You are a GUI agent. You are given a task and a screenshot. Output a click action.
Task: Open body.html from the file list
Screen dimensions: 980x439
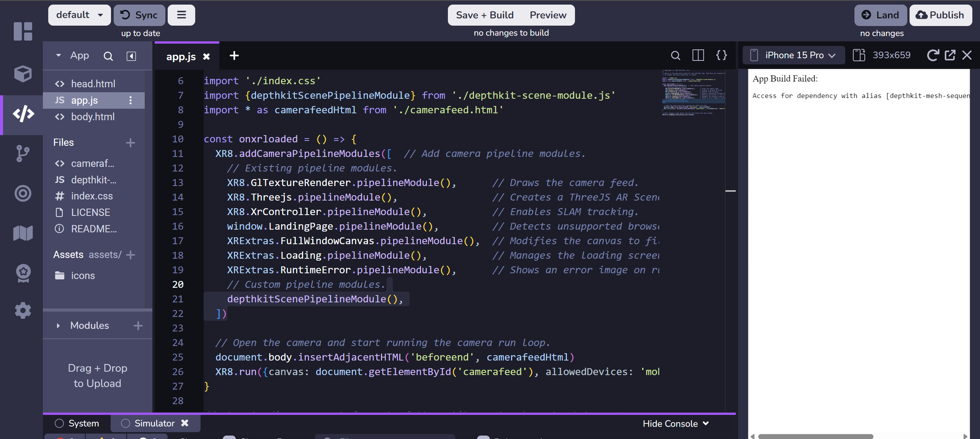pos(93,117)
